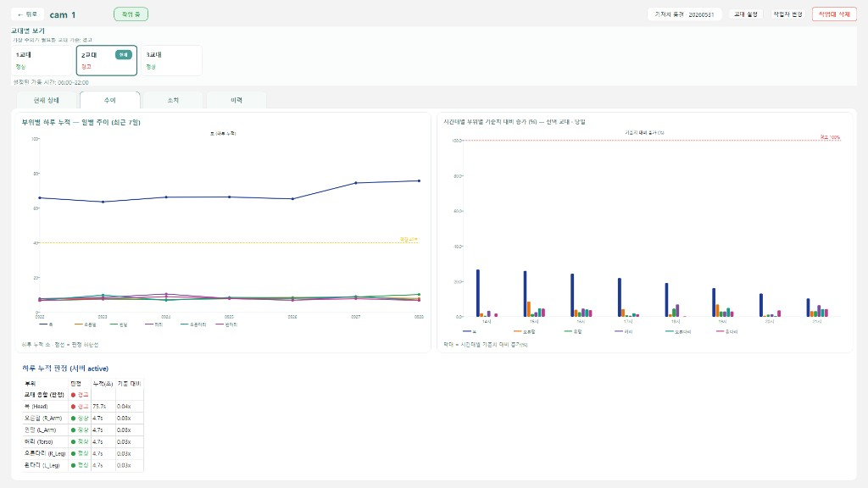Screen dimensions: 868x488
Task: Click the red 작업대 삭제 button
Action: pos(834,14)
